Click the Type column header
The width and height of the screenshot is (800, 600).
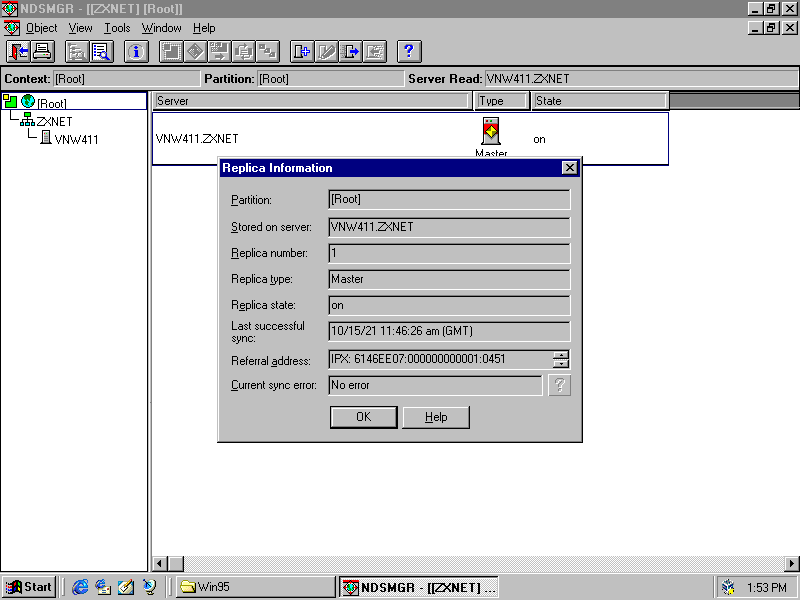point(501,101)
